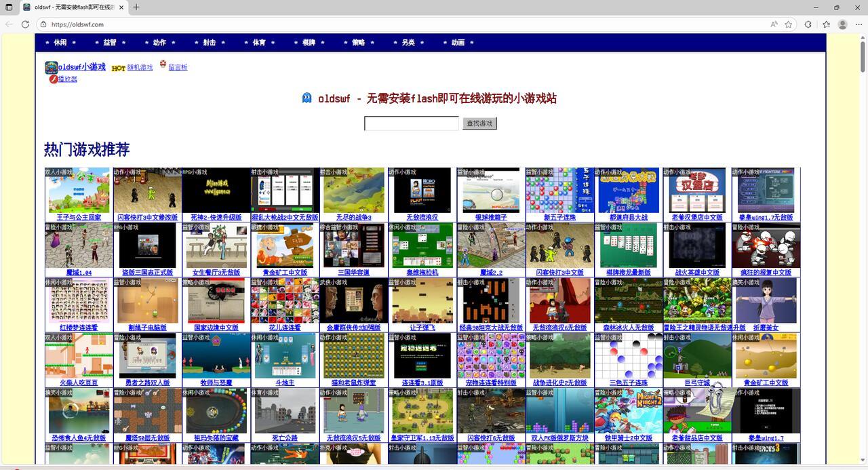The image size is (868, 470).
Task: Open the 新五子连珠 game thumbnail
Action: (559, 191)
